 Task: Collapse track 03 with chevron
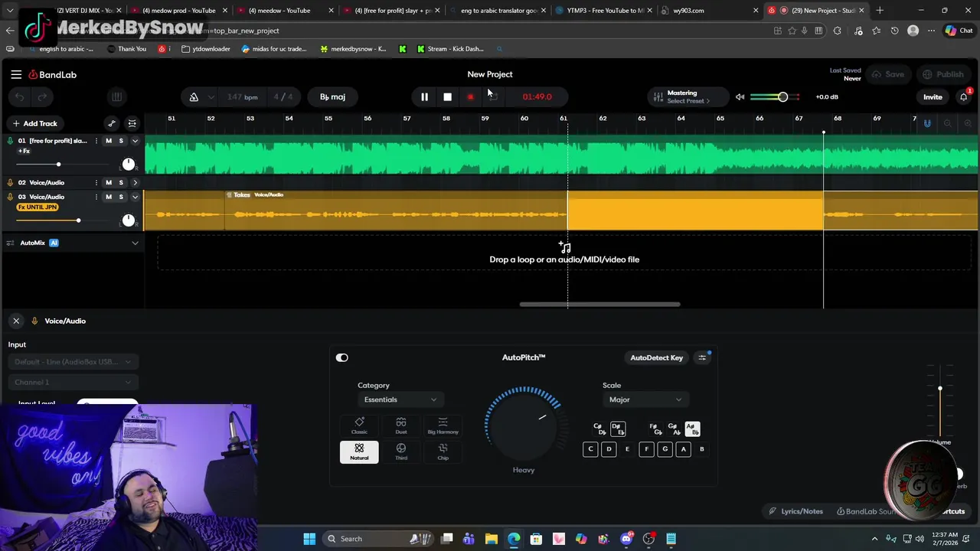click(x=135, y=197)
